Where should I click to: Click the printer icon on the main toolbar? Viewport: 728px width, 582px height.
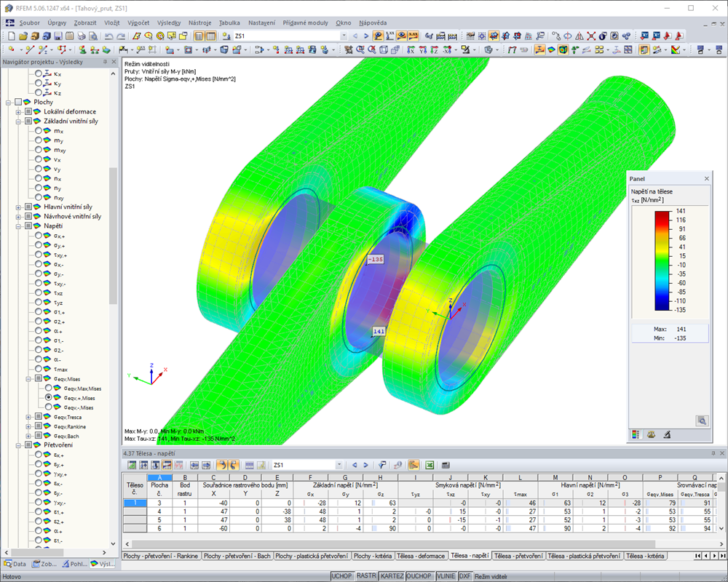[82, 34]
